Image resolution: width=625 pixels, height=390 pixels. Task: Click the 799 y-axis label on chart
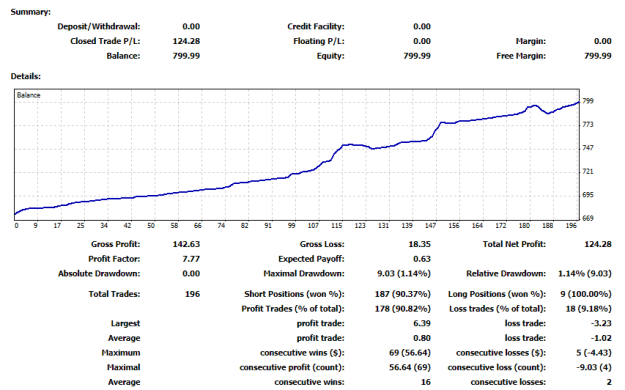[x=588, y=101]
